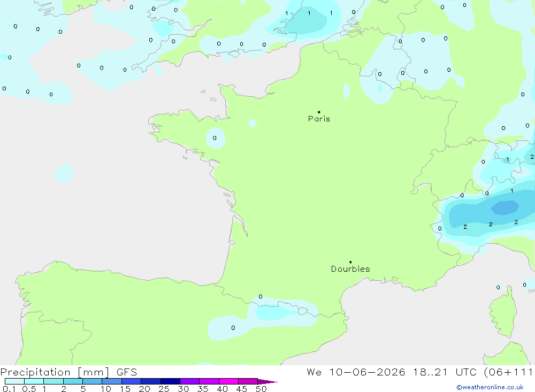This screenshot has height=392, width=535.
Task: Click the '18..21 UTC' time text
Action: point(445,372)
